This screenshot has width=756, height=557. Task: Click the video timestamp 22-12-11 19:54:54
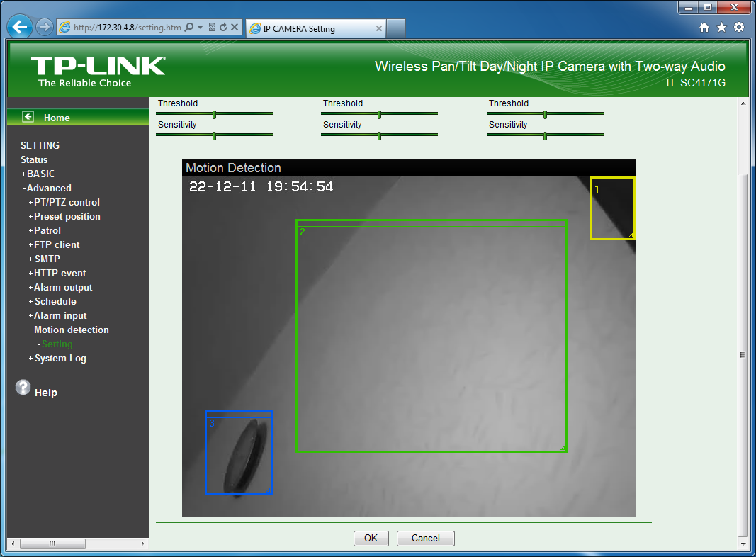261,186
